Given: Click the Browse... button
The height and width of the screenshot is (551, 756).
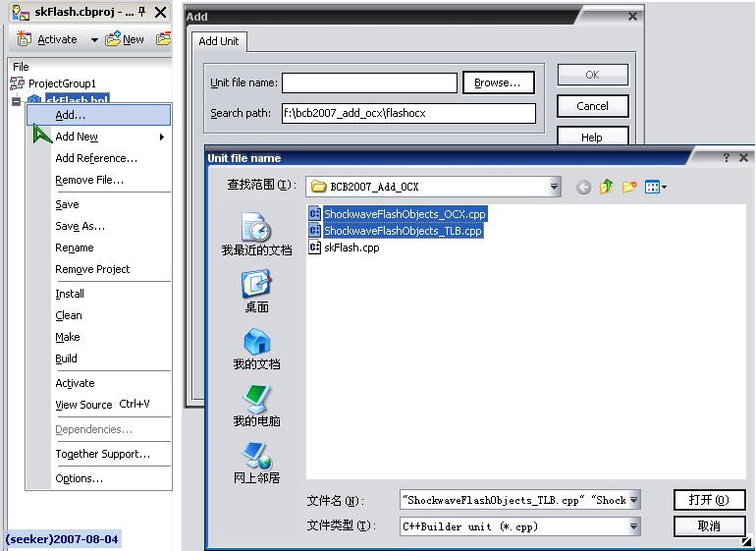Looking at the screenshot, I should click(498, 83).
